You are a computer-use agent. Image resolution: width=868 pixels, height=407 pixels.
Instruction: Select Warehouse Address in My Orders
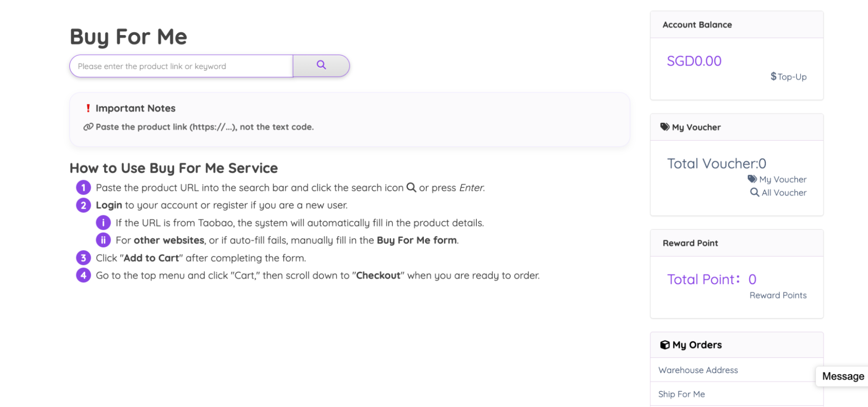tap(698, 370)
